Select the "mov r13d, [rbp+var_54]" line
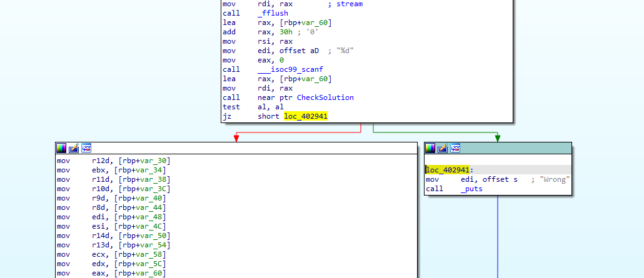Viewport: 644px width, 278px height. point(113,245)
